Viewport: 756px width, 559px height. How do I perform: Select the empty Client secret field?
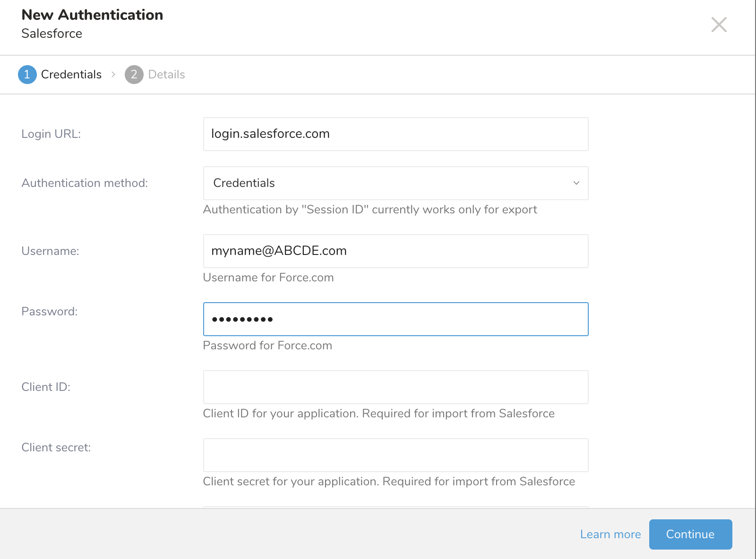(x=395, y=455)
